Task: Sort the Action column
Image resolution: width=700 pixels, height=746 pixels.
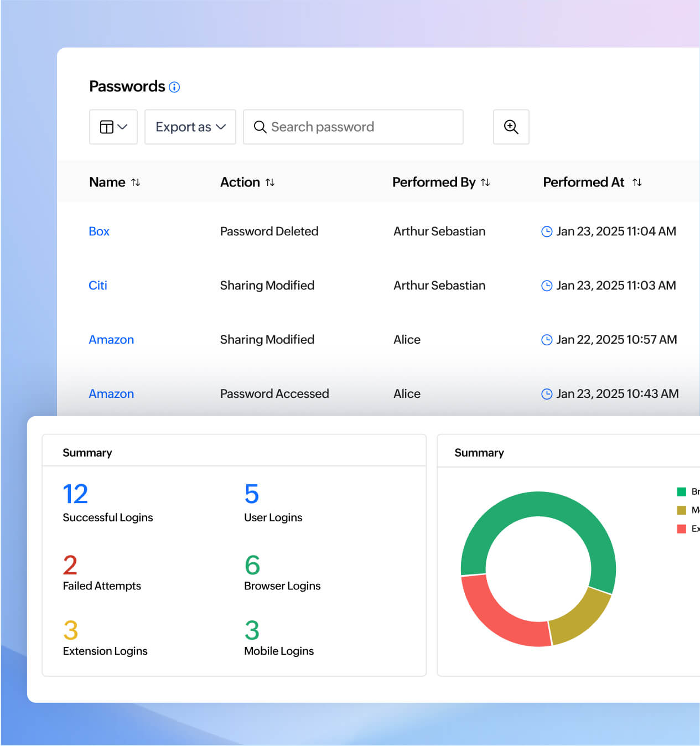Action: click(x=271, y=182)
